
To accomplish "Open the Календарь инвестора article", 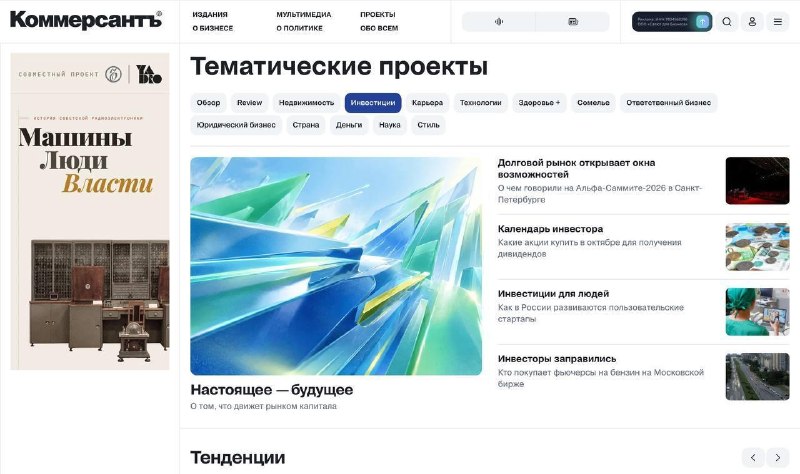I will pos(550,229).
